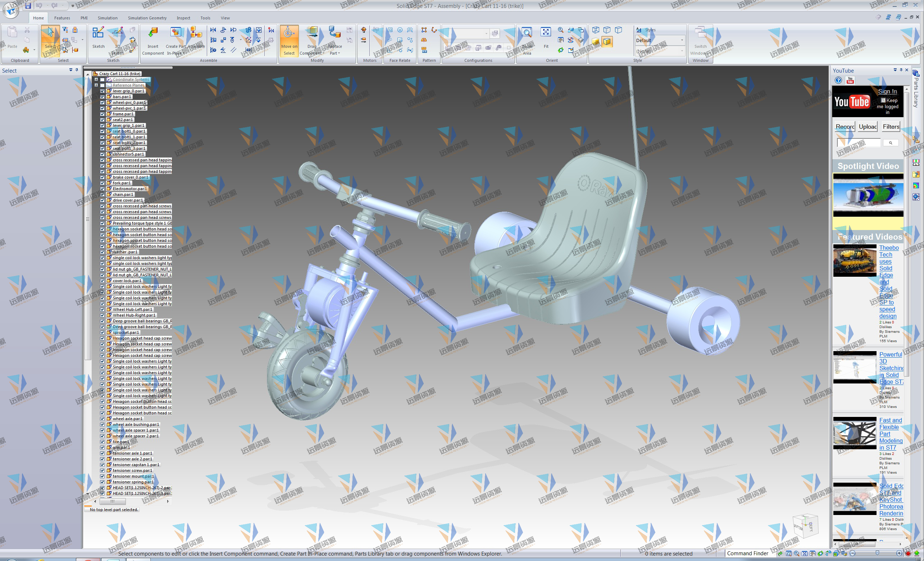Click the YouTube help question-mark icon
This screenshot has width=924, height=561.
tap(839, 80)
